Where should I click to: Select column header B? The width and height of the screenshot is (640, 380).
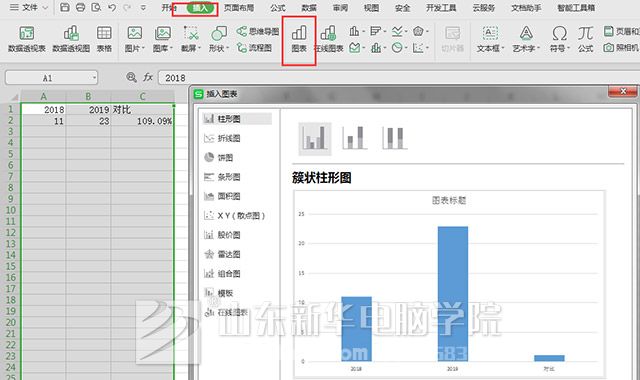(88, 96)
